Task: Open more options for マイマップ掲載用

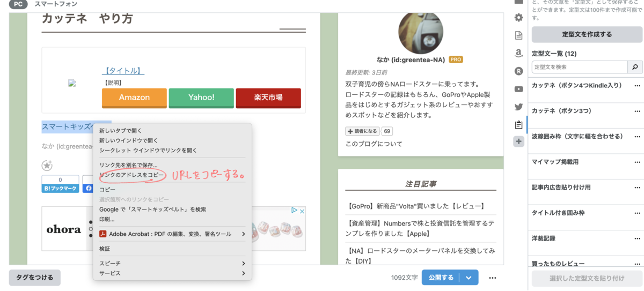Action: 637,162
